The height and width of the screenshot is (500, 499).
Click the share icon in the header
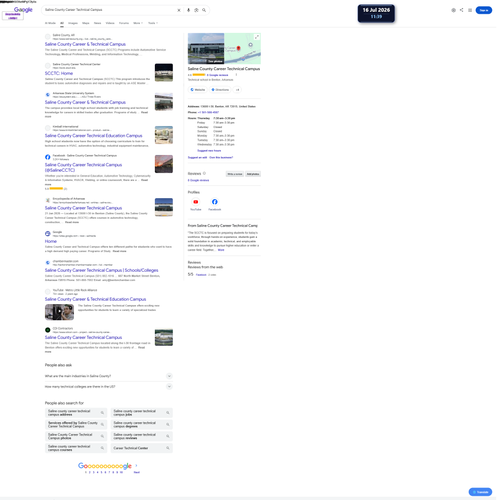pyautogui.click(x=462, y=10)
